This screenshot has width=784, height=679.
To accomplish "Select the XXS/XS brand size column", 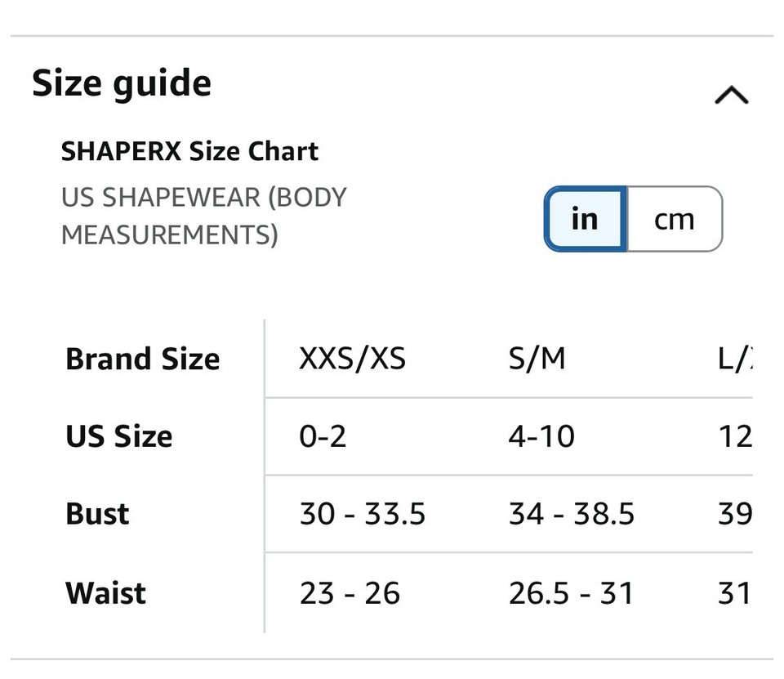I will [x=353, y=358].
